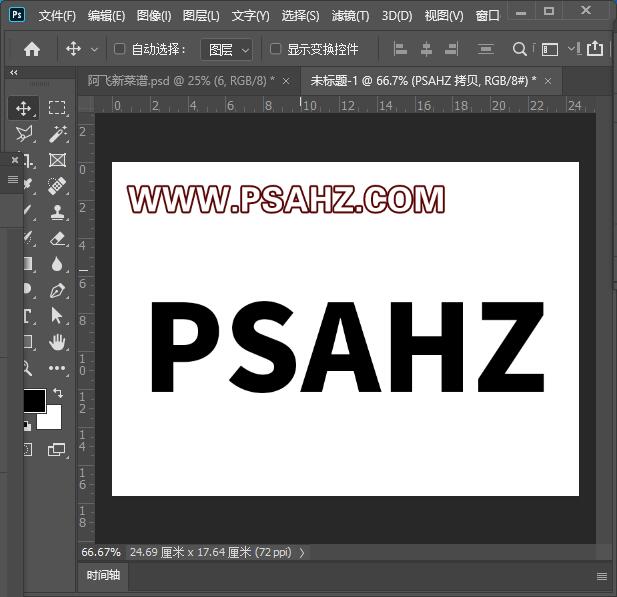Open the 文件(F) menu
Viewport: 617px width, 597px height.
(x=57, y=16)
